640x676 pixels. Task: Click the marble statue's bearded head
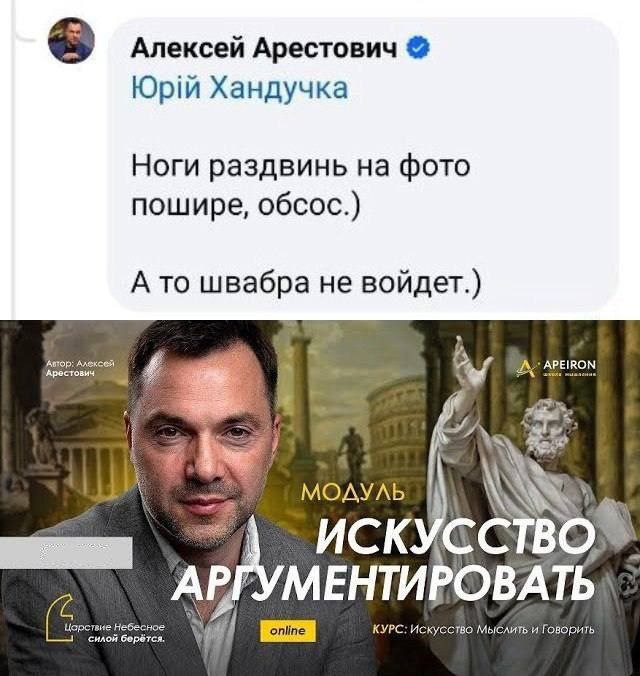point(549,431)
